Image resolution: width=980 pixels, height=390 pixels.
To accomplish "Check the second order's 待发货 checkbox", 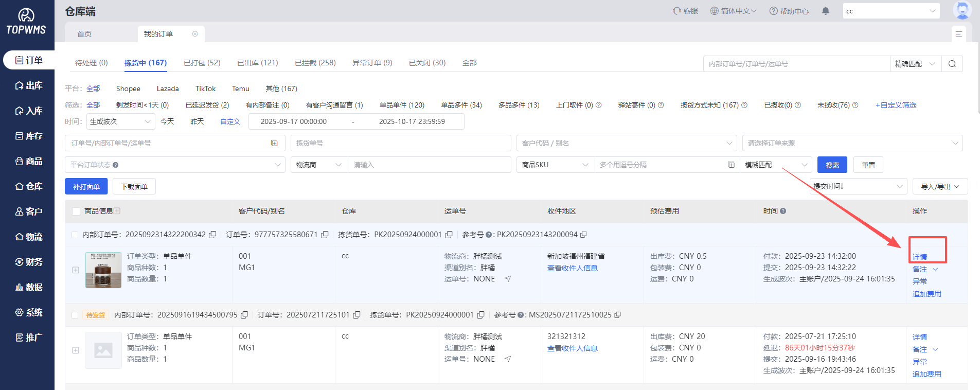I will (x=75, y=315).
